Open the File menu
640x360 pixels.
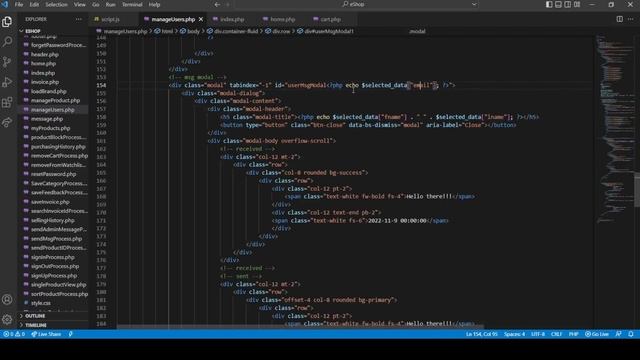point(19,4)
